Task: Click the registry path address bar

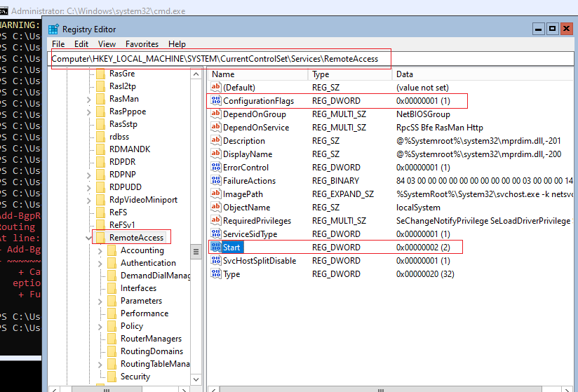Action: click(312, 59)
